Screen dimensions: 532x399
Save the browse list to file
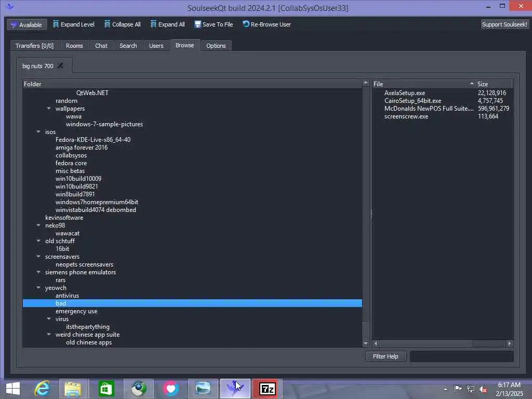click(x=214, y=24)
